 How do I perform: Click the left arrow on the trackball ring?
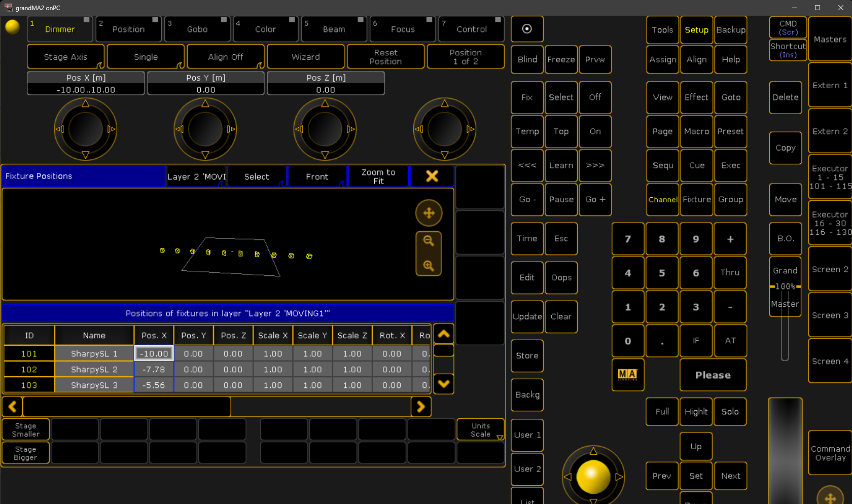[x=567, y=477]
